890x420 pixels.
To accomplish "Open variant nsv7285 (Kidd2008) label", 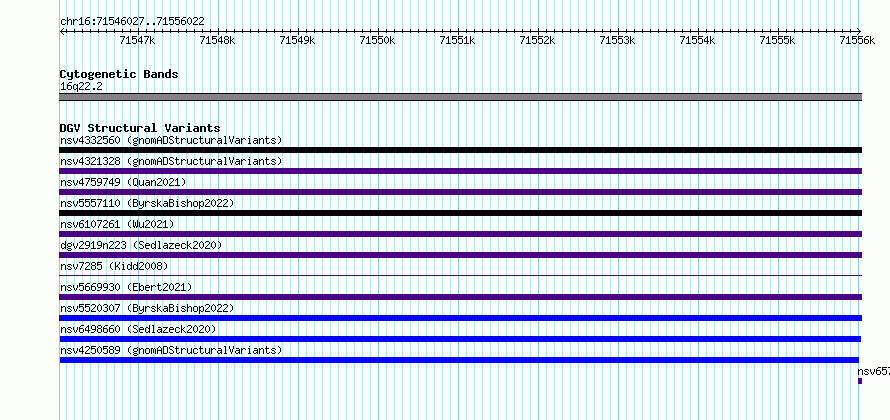I will pos(114,266).
